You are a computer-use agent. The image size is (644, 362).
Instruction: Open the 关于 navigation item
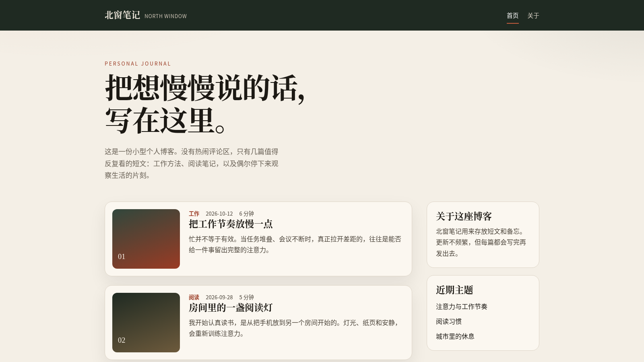point(533,16)
